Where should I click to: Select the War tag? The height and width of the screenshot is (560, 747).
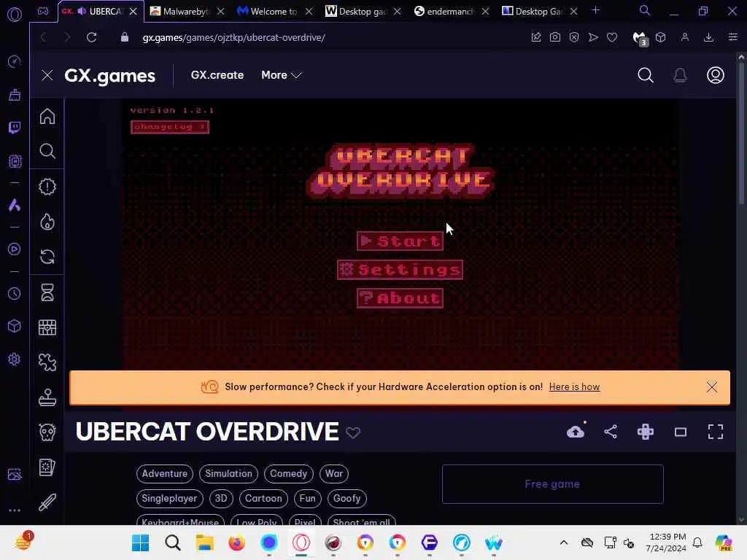tap(334, 473)
